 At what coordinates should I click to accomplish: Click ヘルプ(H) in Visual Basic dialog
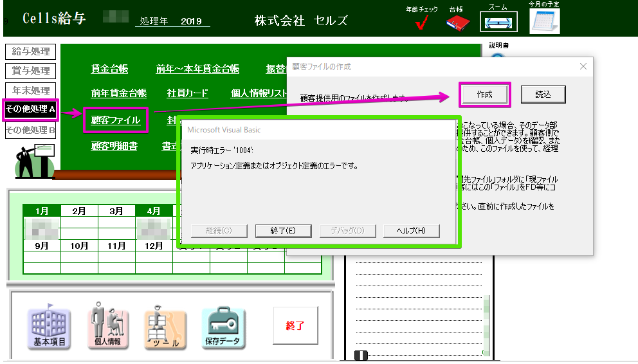coord(412,231)
